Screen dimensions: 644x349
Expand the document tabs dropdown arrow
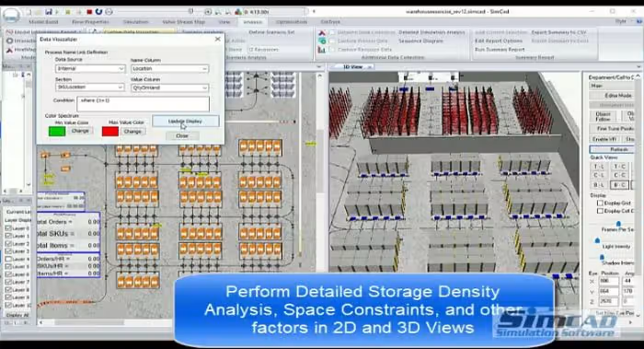click(638, 66)
